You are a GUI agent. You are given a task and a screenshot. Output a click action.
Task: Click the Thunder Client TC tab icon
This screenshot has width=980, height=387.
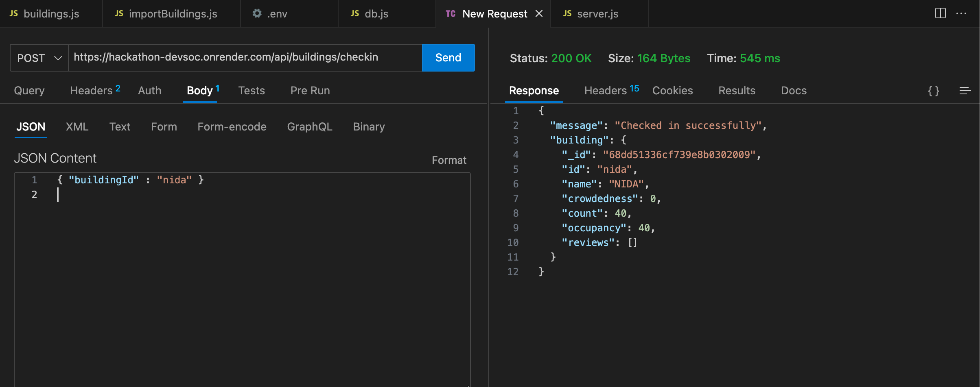451,14
